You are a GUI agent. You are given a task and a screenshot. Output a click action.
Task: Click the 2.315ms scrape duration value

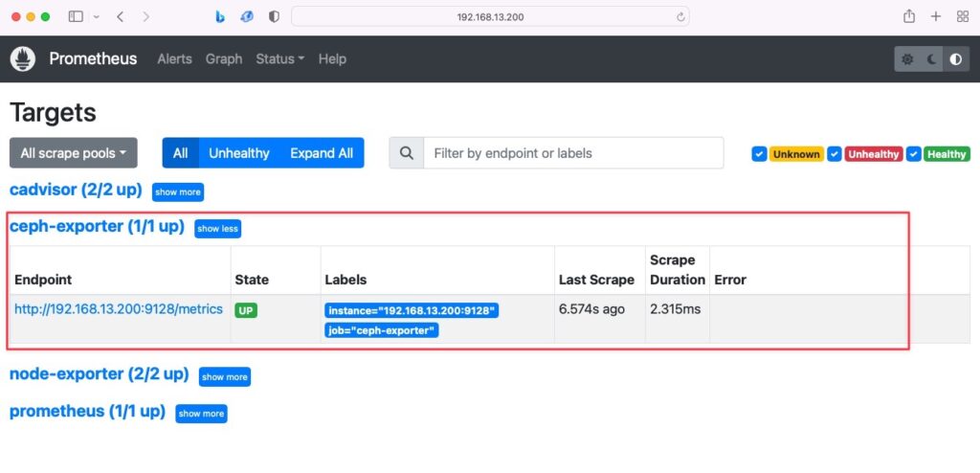(x=676, y=309)
